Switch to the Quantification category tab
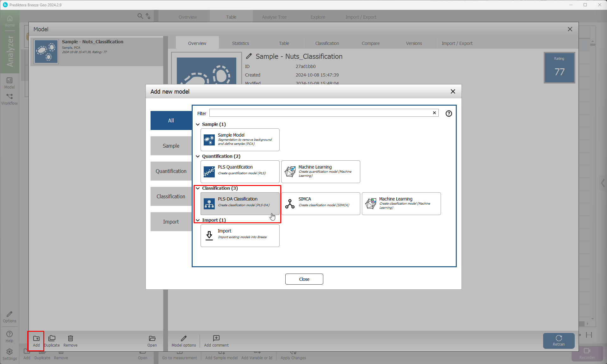Screen dimensions: 607x364 pyautogui.click(x=171, y=171)
